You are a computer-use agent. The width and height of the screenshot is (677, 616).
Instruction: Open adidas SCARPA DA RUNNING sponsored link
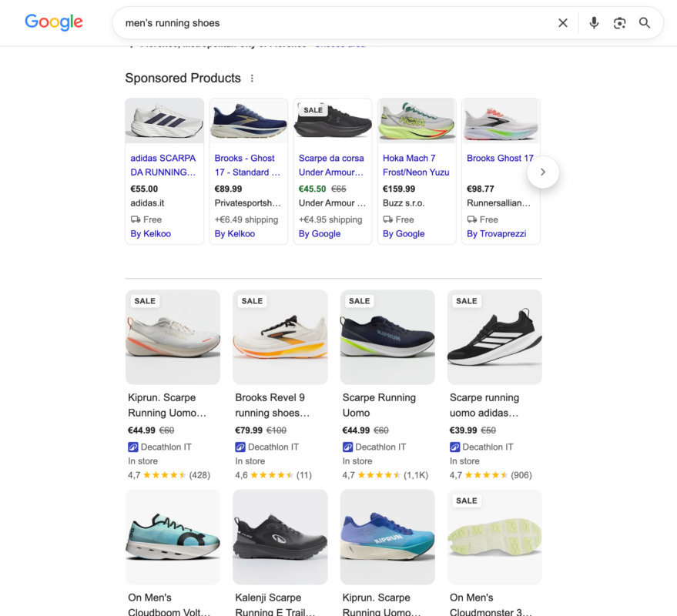coord(163,165)
